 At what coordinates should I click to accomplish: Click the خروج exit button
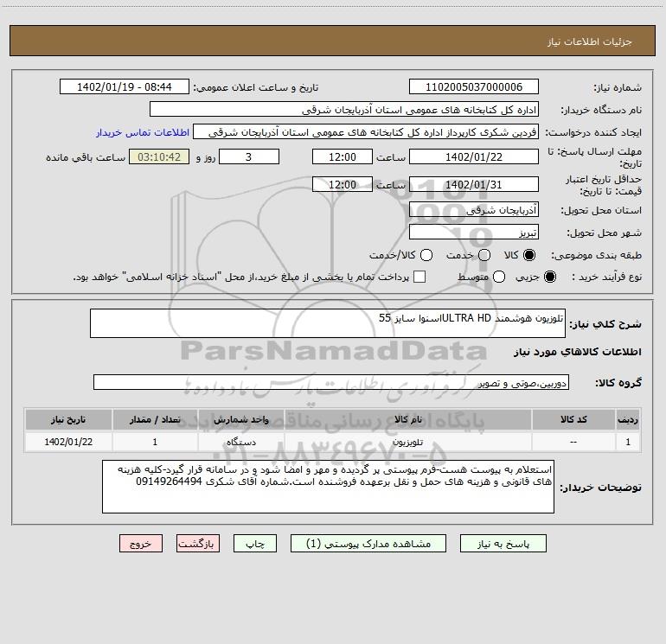pyautogui.click(x=141, y=544)
